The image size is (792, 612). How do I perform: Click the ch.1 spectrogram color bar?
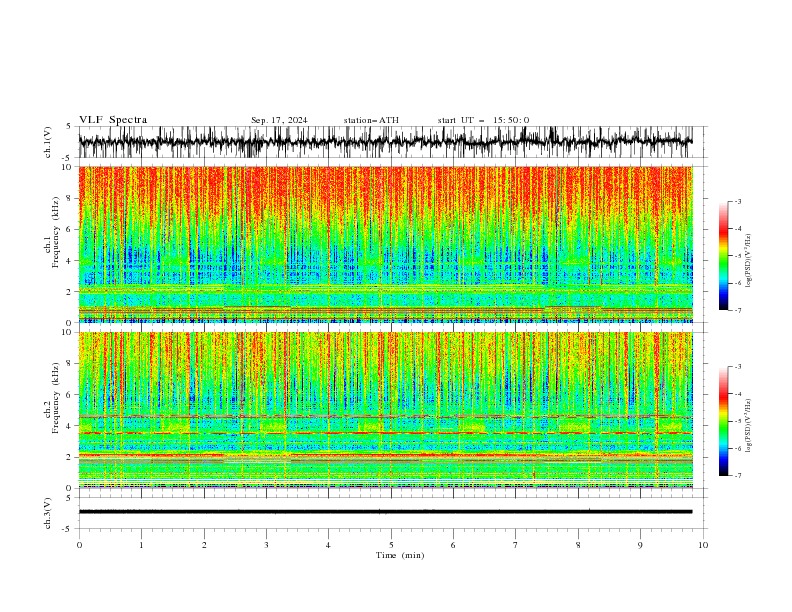tap(724, 256)
